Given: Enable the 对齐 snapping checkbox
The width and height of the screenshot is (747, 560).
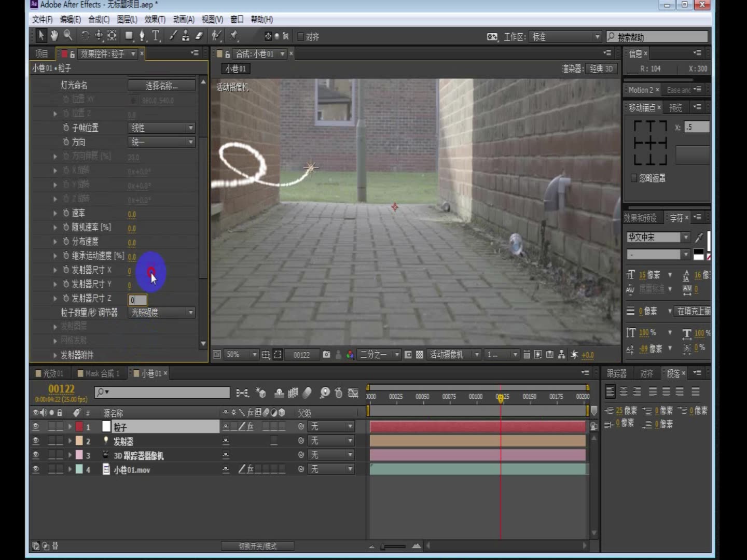Looking at the screenshot, I should tap(300, 36).
